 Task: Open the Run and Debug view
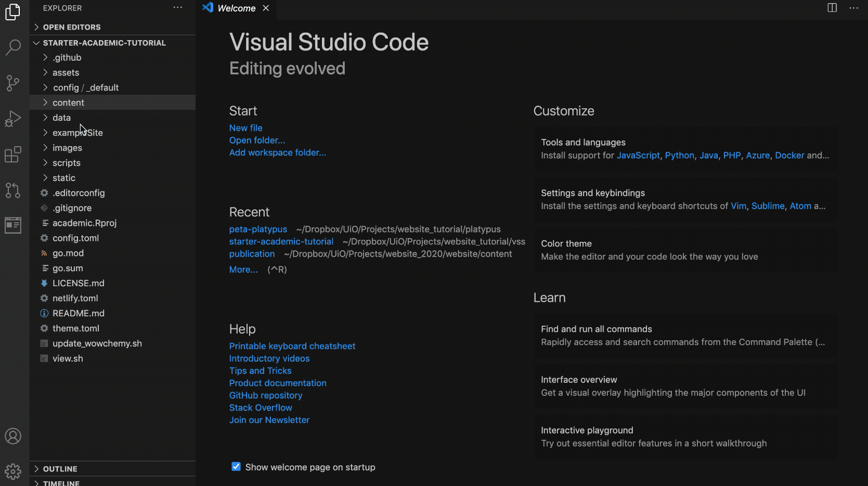pos(13,119)
